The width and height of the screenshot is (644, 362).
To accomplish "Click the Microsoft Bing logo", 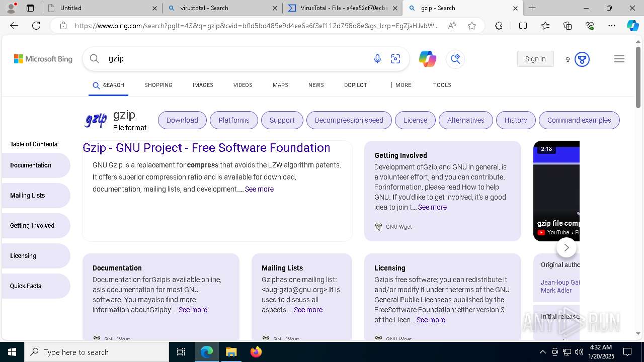I will [x=43, y=59].
